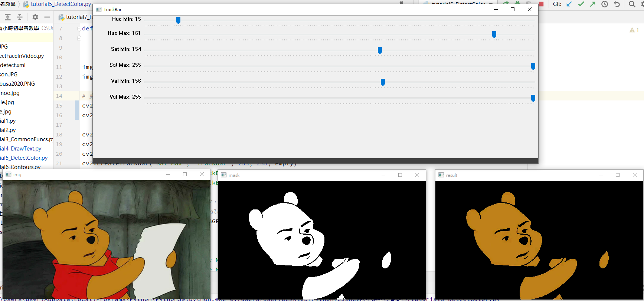Click the warning indicator in the editor
Viewport: 644px width, 301px height.
tap(634, 30)
